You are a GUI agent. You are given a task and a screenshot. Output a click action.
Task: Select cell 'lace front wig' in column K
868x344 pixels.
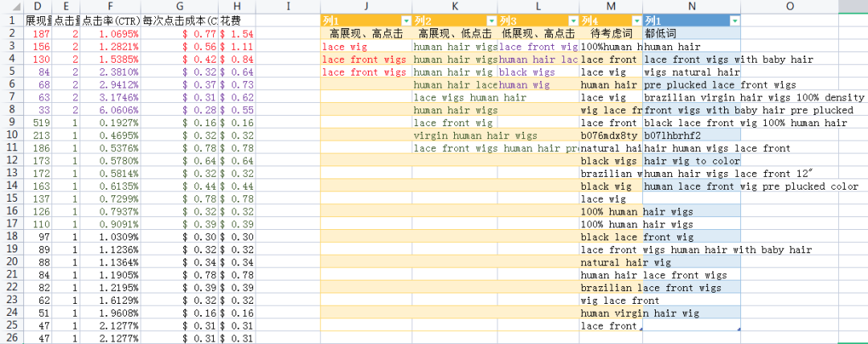(455, 123)
